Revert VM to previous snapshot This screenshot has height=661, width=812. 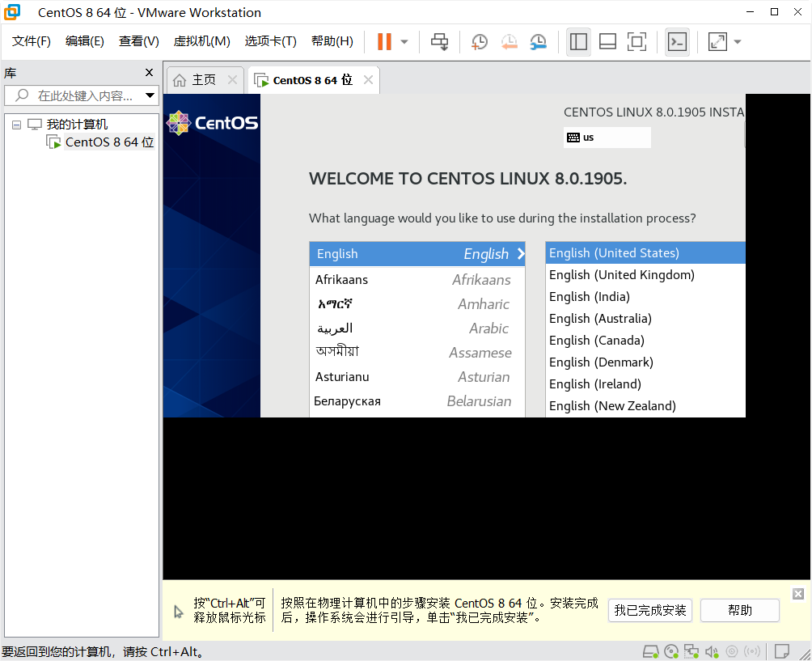[509, 41]
